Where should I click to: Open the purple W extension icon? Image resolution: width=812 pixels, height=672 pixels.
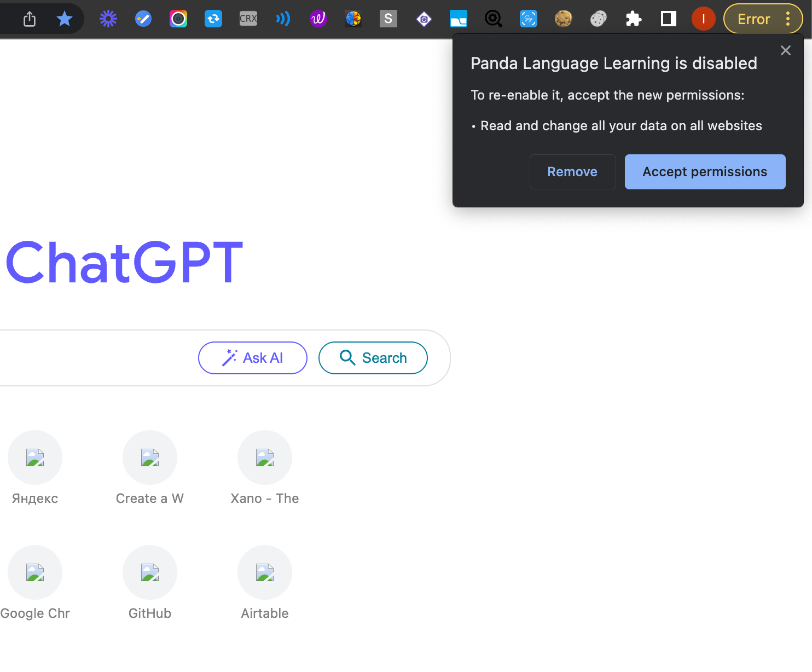(x=318, y=19)
